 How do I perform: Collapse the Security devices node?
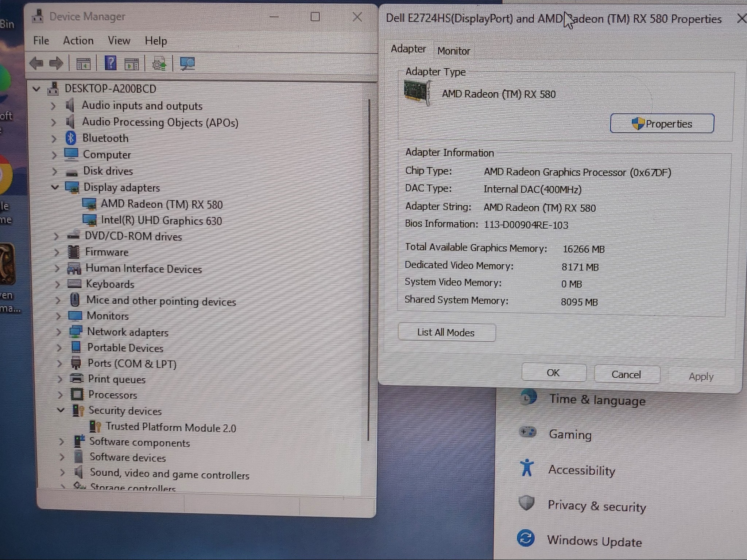(61, 410)
